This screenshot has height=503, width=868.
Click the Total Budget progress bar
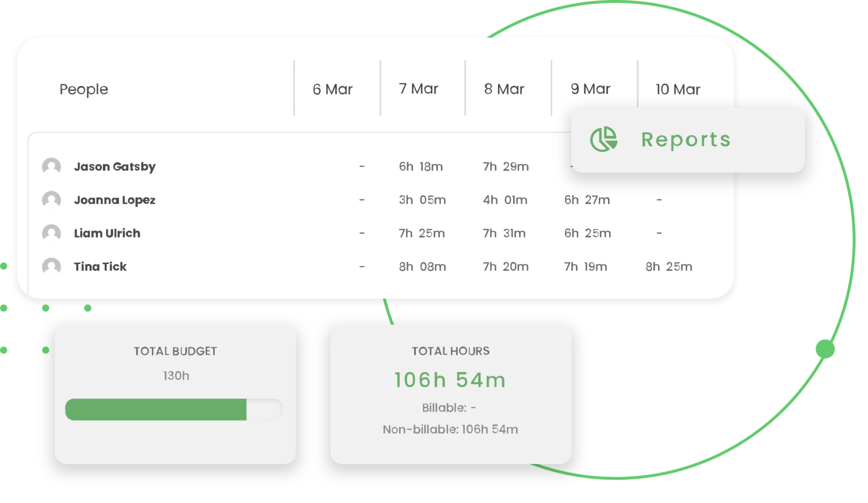(x=173, y=409)
